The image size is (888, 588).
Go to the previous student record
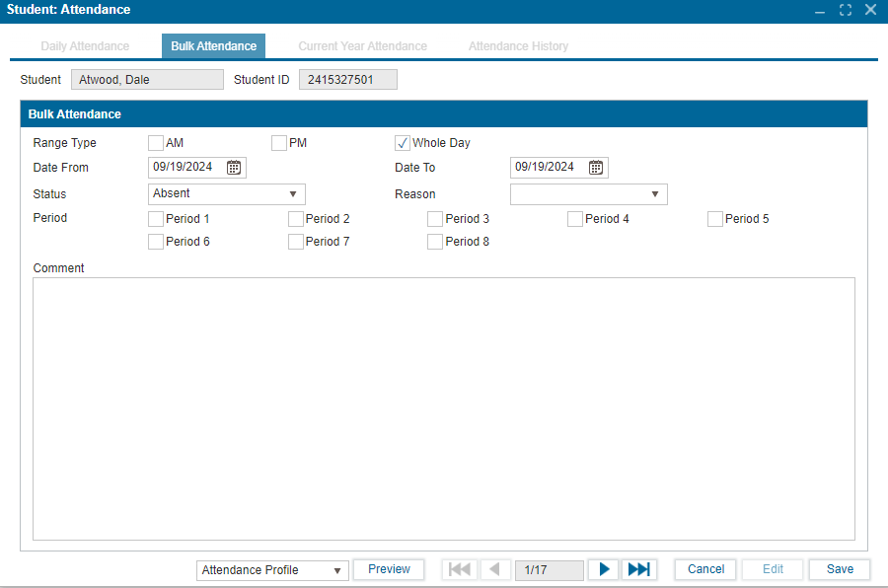pos(495,569)
